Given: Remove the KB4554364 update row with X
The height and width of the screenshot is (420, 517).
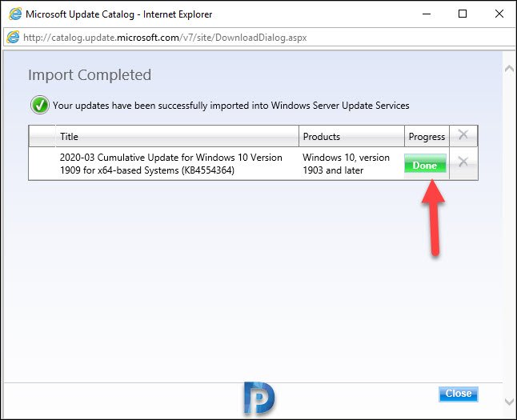Looking at the screenshot, I should tap(463, 162).
